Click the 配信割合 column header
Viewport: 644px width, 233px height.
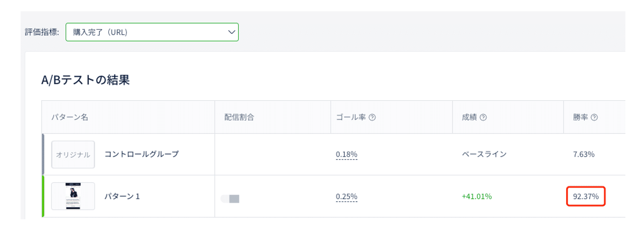239,117
